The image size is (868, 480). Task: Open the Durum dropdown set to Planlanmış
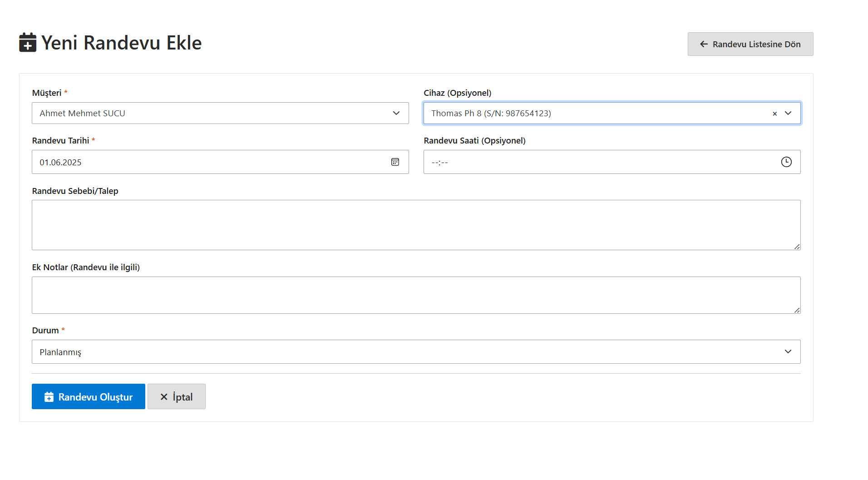click(x=416, y=352)
